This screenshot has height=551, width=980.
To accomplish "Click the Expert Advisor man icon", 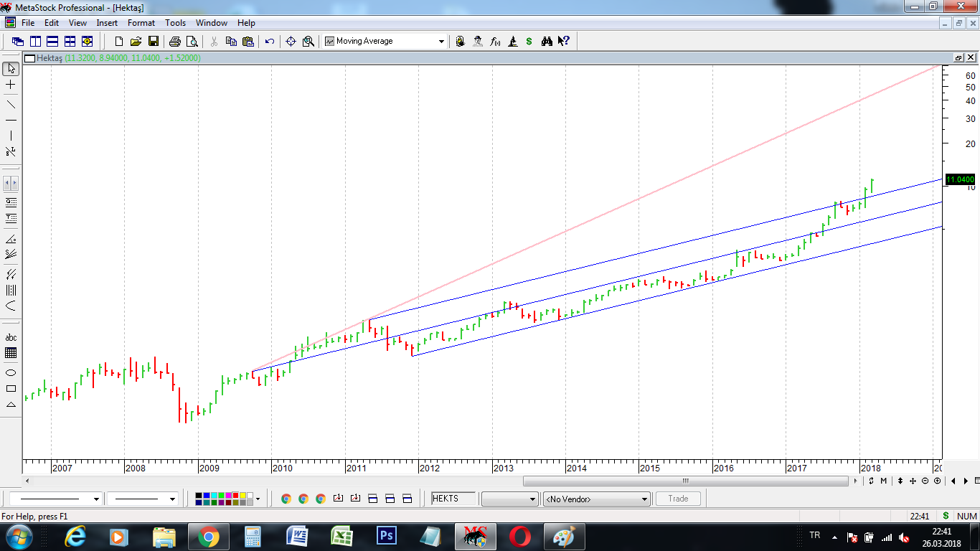I will (x=478, y=41).
